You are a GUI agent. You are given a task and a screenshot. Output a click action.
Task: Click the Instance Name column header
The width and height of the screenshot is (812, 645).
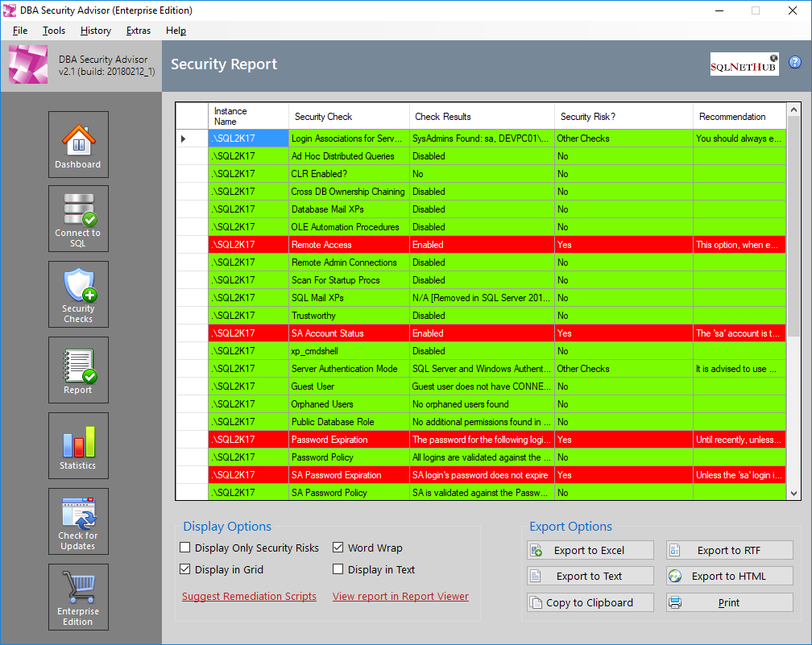[x=249, y=117]
